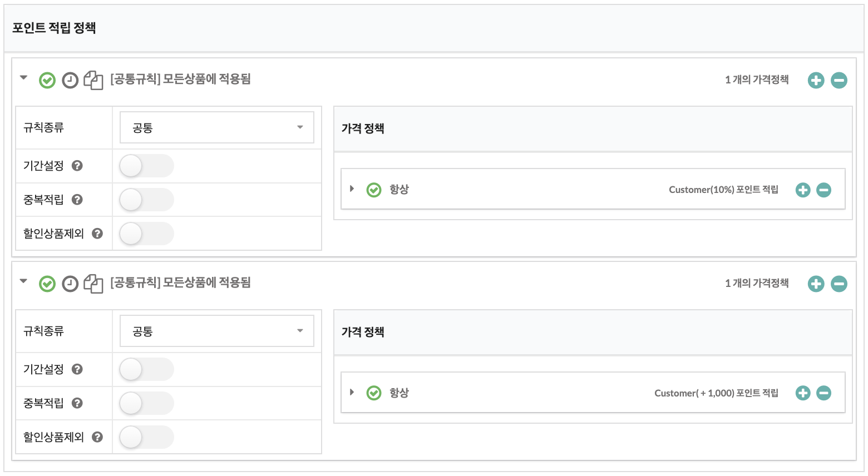Remove the second rule using its header minus icon
Image resolution: width=868 pixels, height=476 pixels.
point(839,284)
